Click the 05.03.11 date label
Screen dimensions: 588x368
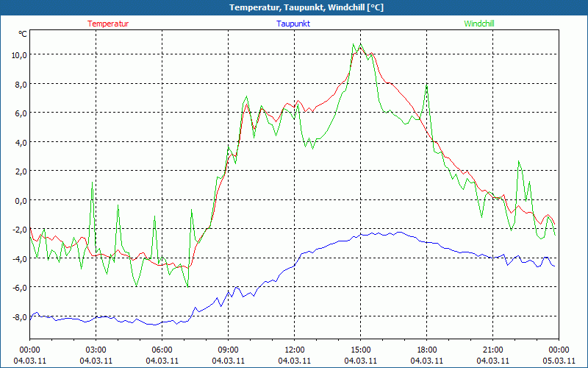click(x=559, y=361)
